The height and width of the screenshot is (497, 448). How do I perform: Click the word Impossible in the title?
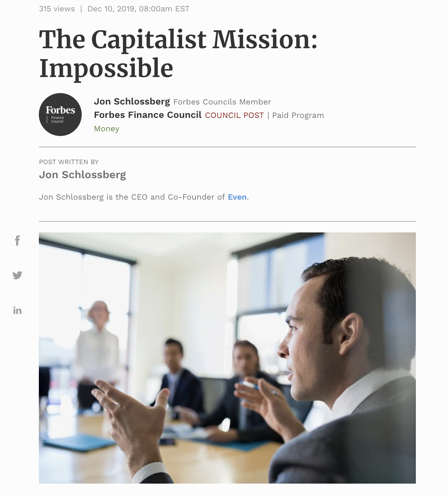click(106, 68)
